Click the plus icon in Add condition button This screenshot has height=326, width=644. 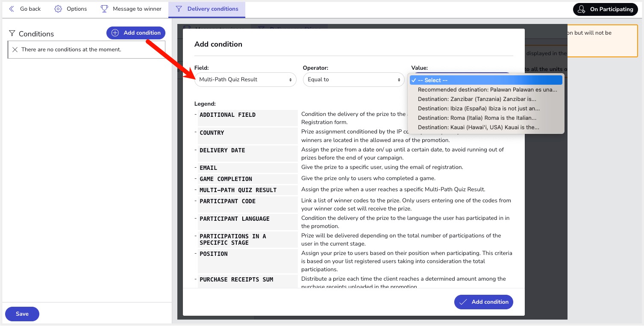tap(115, 33)
